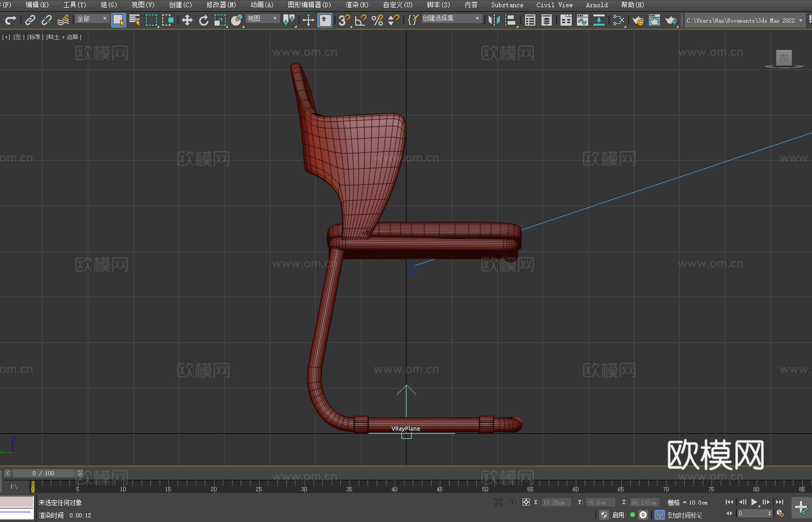Click Render Production teapot icon
Image resolution: width=812 pixels, height=522 pixels.
pyautogui.click(x=671, y=20)
